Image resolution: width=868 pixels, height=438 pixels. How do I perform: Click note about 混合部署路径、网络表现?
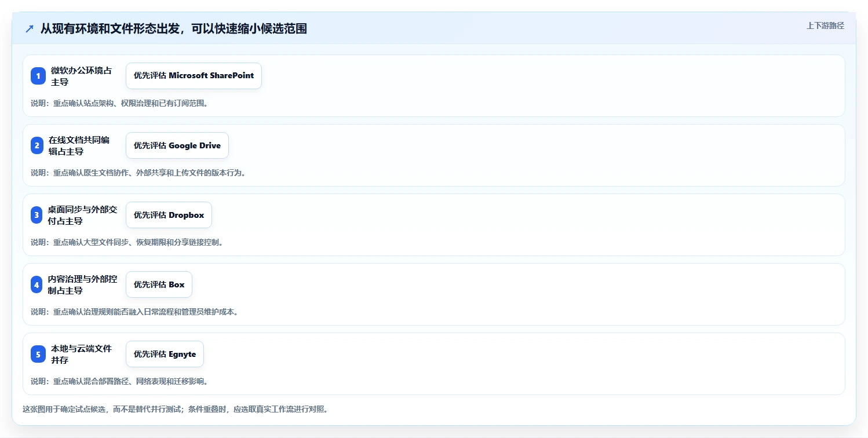tap(119, 381)
